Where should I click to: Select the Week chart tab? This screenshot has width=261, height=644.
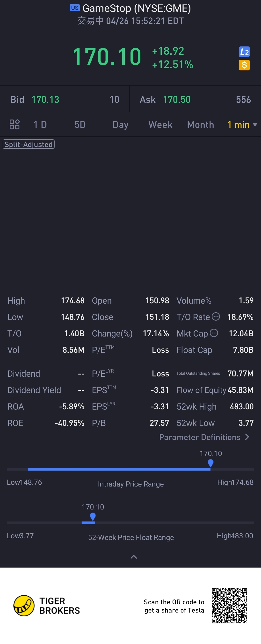click(x=160, y=125)
